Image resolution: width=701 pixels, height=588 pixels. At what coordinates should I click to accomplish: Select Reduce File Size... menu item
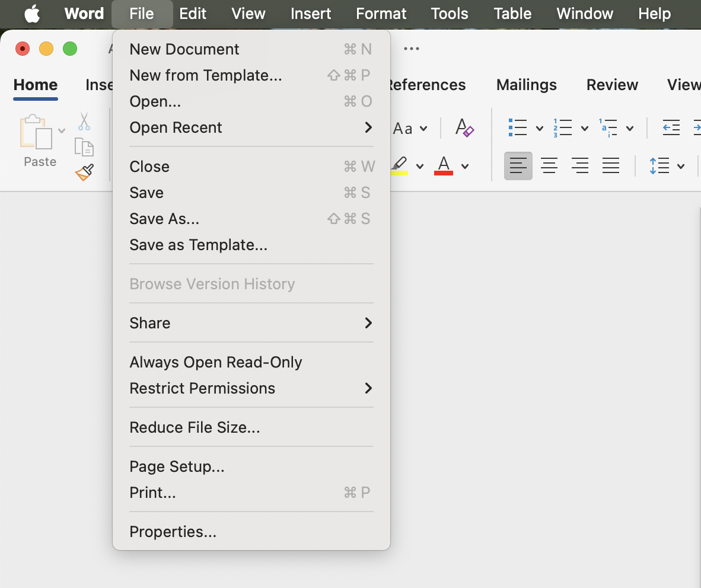click(251, 427)
